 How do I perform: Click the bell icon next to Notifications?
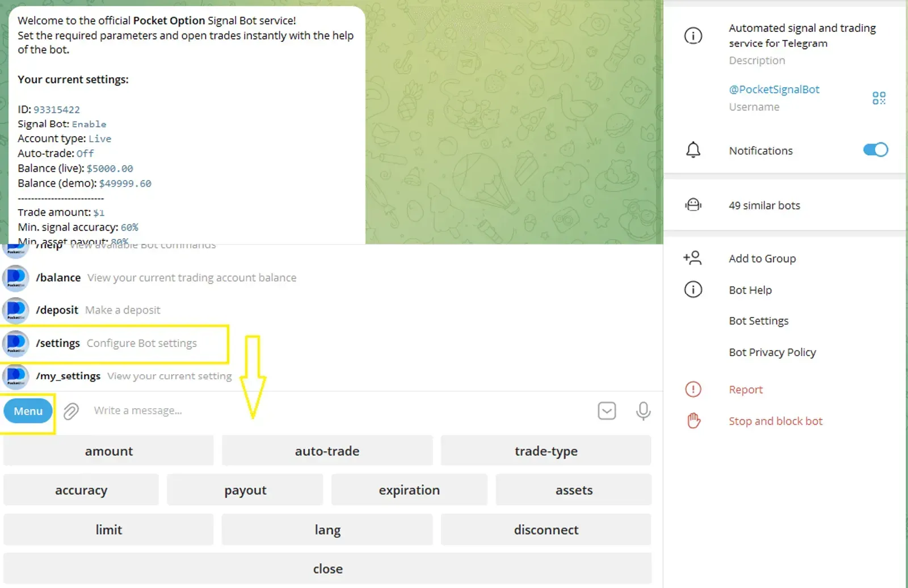(693, 150)
